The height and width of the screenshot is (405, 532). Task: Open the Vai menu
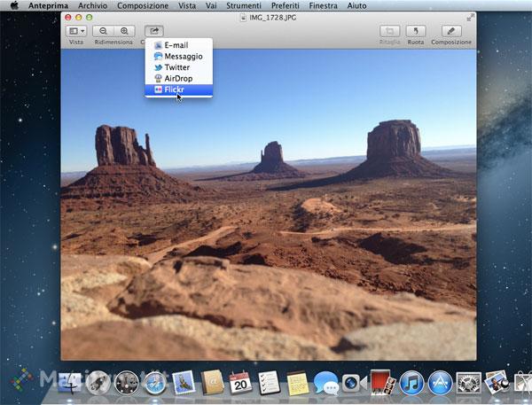[211, 5]
